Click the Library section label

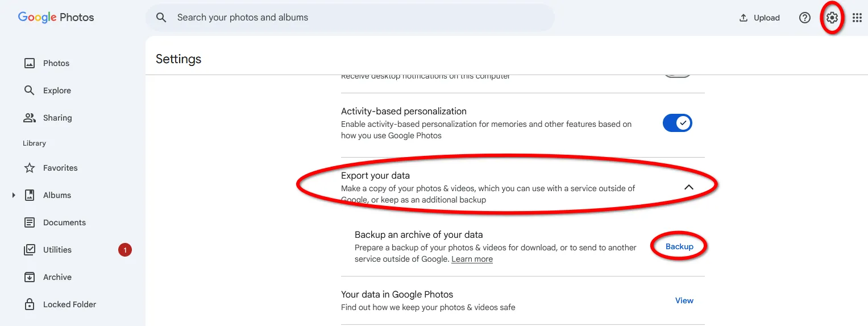[34, 143]
